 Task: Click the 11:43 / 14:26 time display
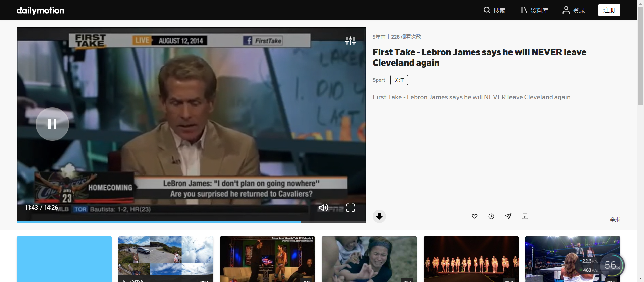(41, 208)
